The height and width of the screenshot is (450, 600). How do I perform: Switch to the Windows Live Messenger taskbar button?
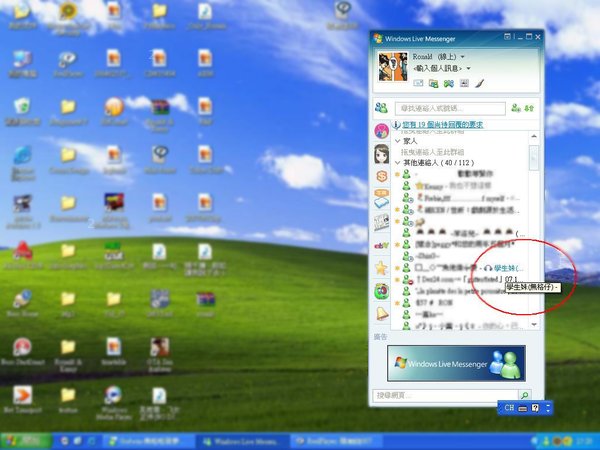tap(243, 442)
